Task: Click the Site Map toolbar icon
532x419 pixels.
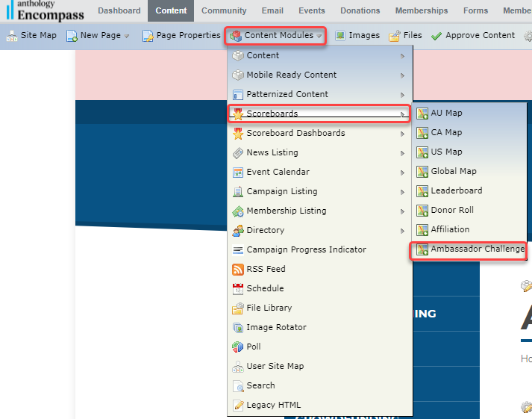Action: coord(12,35)
